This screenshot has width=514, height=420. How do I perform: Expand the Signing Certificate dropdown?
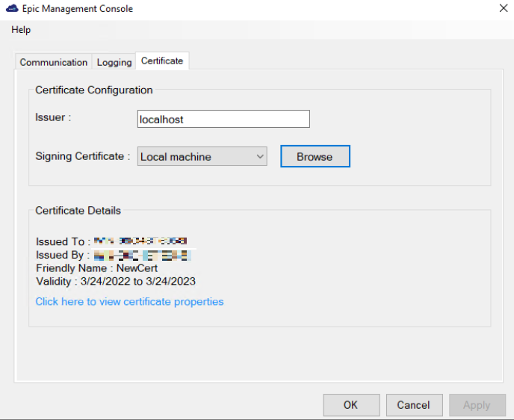point(202,156)
